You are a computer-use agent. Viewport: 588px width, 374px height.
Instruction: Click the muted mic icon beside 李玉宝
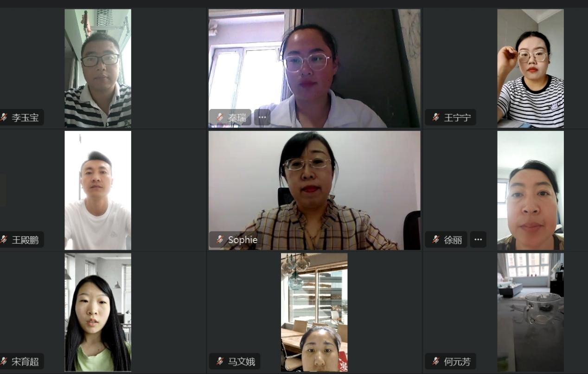point(4,117)
